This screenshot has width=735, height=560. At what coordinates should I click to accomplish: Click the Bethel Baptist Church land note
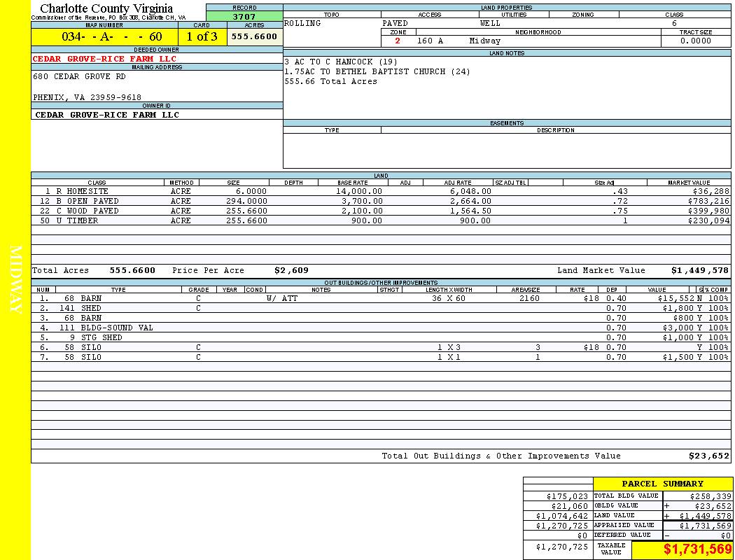[377, 71]
